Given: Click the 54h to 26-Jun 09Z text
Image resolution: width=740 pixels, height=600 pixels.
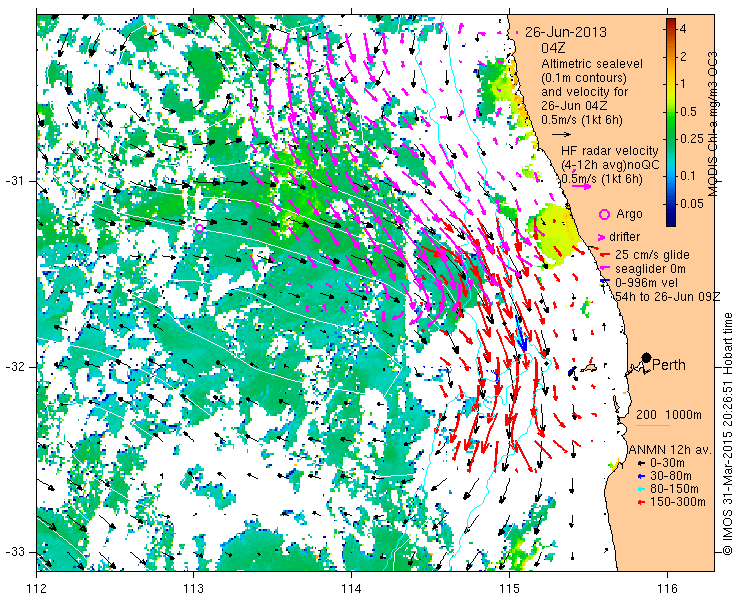Looking at the screenshot, I should [x=667, y=296].
